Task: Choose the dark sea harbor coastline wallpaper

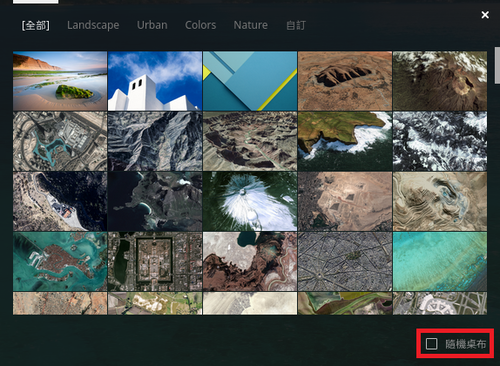Action: coord(60,201)
